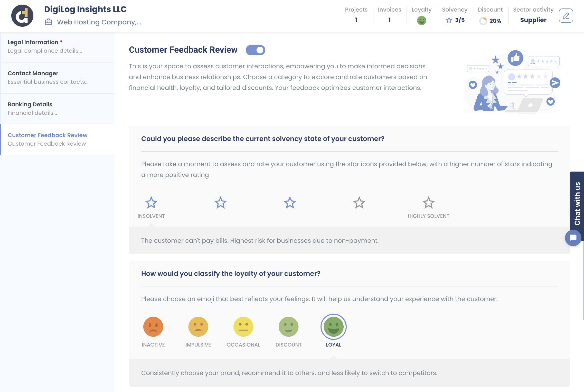Click the selected Loyal emoji
The image size is (584, 392).
pos(333,327)
